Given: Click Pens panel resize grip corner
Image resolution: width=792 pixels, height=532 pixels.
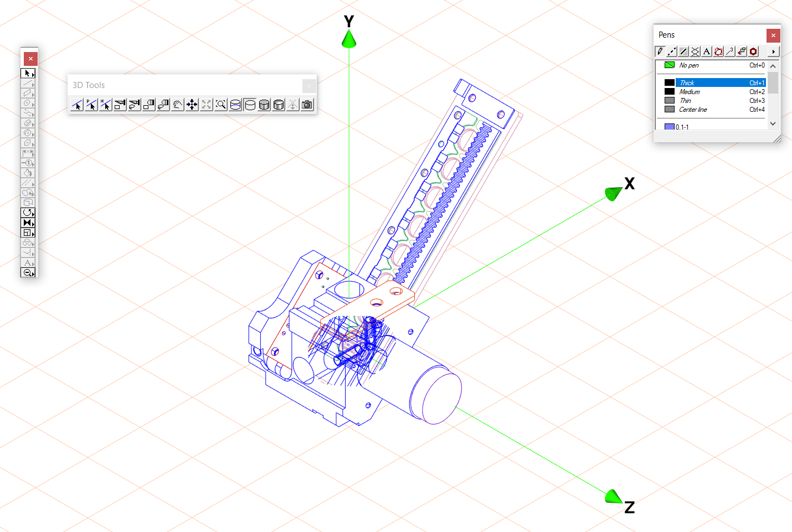Looking at the screenshot, I should 777,139.
